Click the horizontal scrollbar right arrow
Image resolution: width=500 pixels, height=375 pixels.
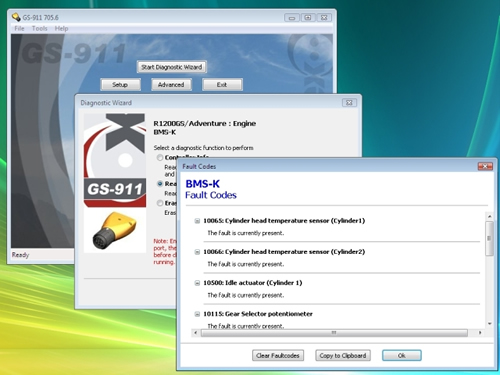coord(480,333)
